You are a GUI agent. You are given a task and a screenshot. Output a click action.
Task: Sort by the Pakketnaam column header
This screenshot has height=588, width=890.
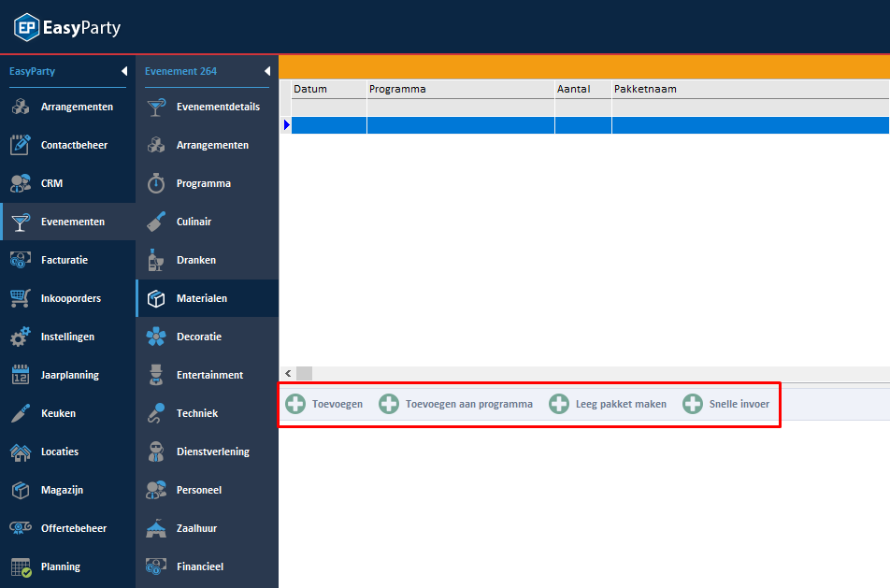[x=751, y=89]
